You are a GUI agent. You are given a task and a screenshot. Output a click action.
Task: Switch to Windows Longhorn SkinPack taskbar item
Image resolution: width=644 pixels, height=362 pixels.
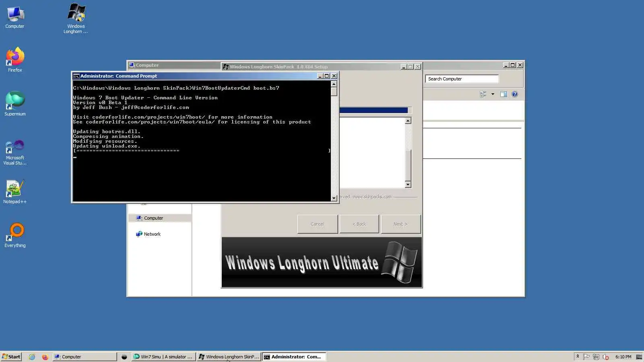229,357
